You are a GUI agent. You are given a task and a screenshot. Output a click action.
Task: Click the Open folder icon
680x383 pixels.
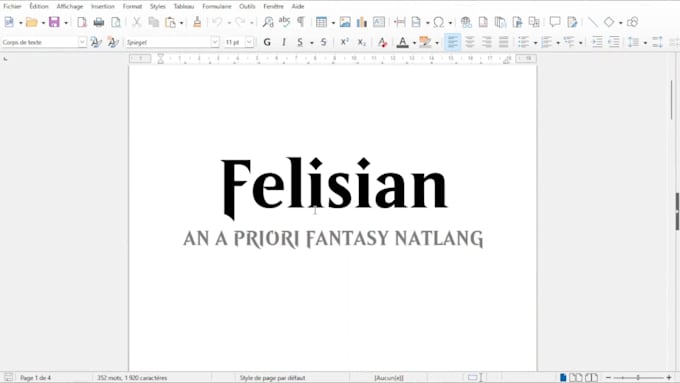[31, 22]
